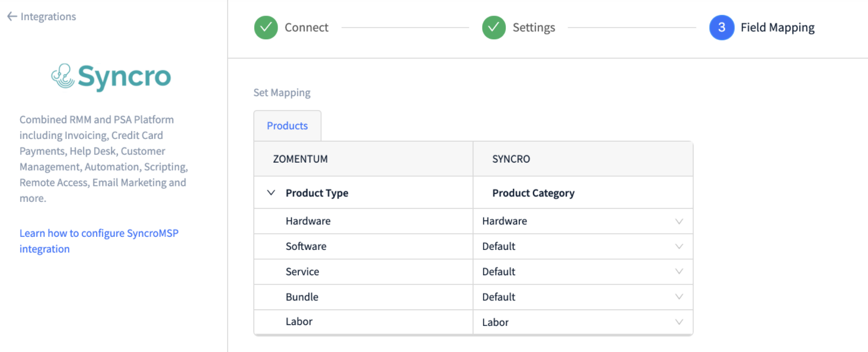Screen dimensions: 868x352
Task: Select the Products tab
Action: tap(287, 126)
